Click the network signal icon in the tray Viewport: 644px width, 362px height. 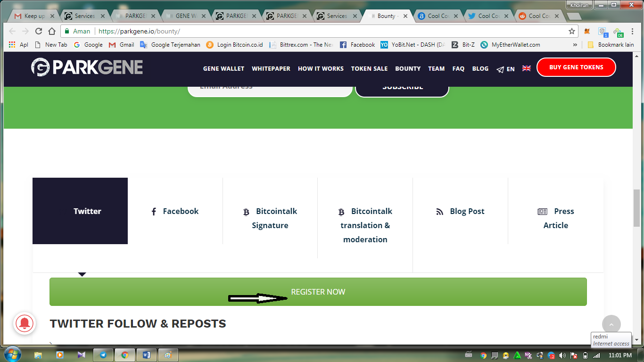click(x=597, y=355)
